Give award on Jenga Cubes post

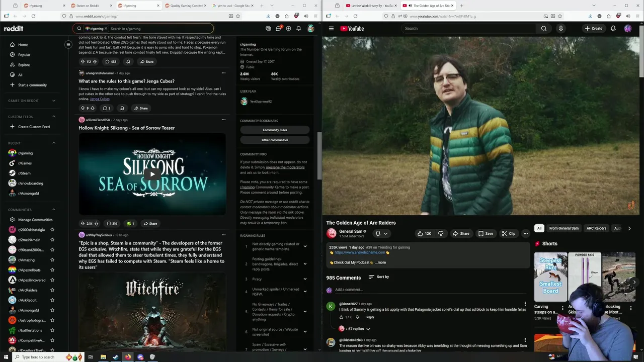[x=122, y=108]
